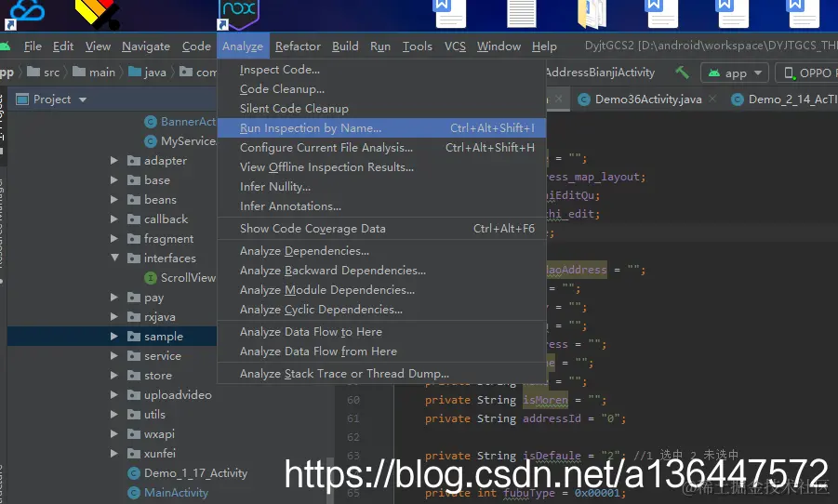
Task: Expand the beans folder
Action: pyautogui.click(x=113, y=199)
